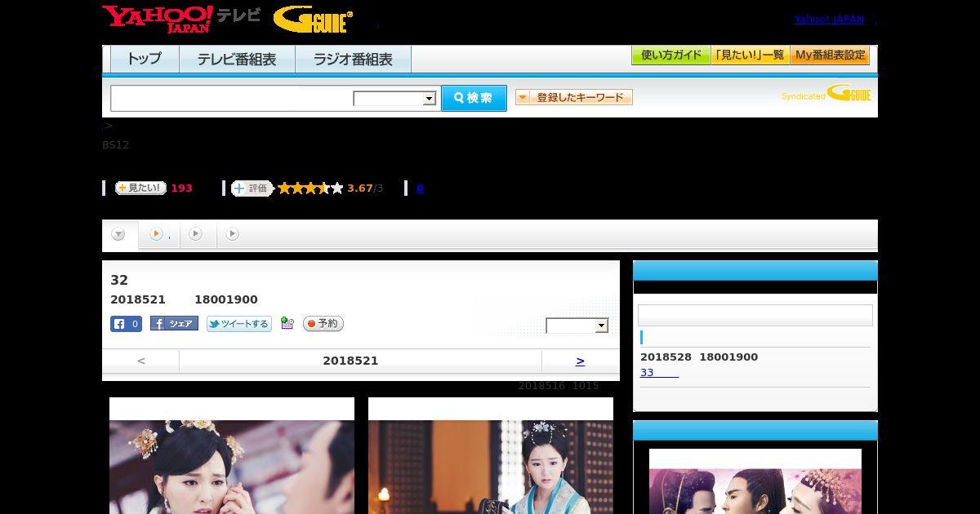980x514 pixels.
Task: Switch to テレビ番組表 tab
Action: 237,60
